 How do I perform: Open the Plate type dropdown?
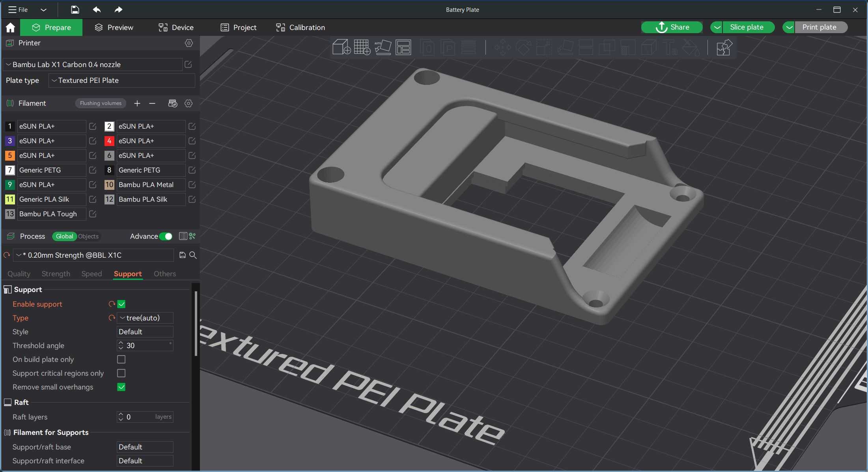(122, 81)
